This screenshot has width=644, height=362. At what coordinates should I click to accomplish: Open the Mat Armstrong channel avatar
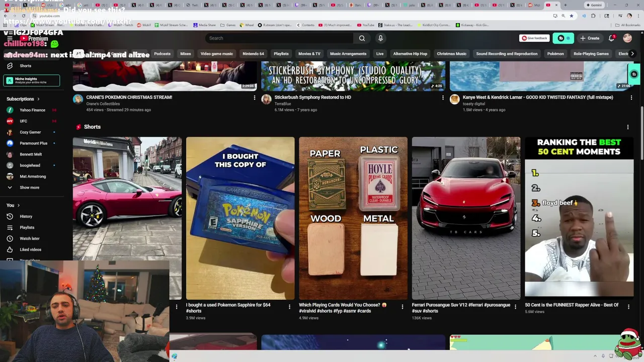(x=10, y=176)
